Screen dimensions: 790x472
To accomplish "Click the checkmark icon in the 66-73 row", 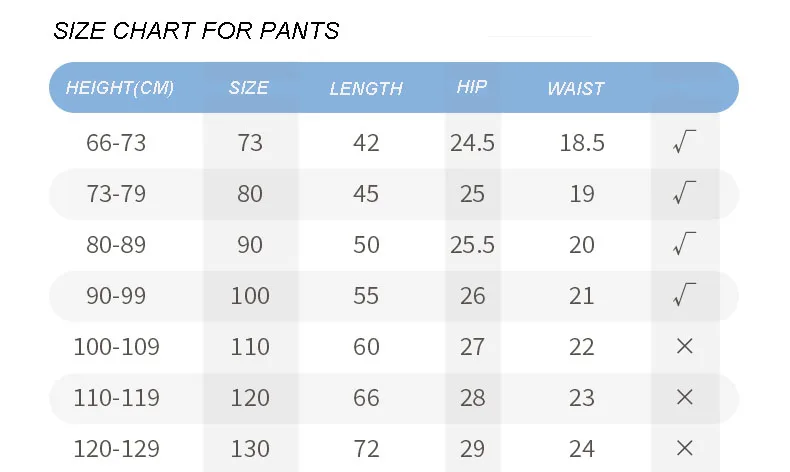I will pos(684,142).
